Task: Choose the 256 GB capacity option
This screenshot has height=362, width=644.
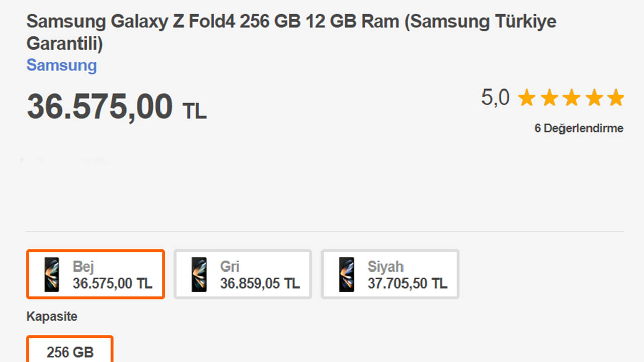Action: pos(69,353)
